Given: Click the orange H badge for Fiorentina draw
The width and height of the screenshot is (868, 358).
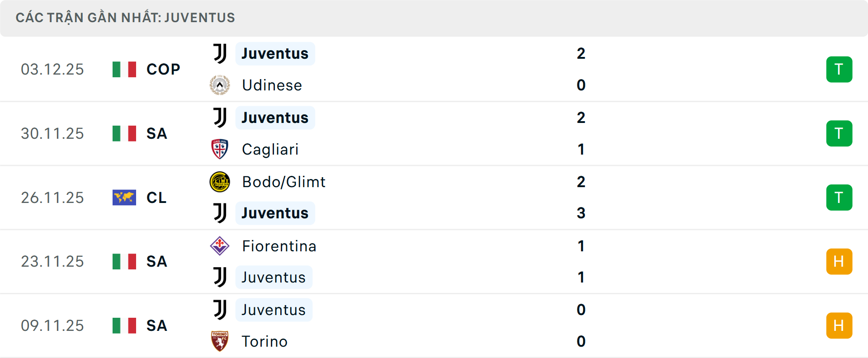Looking at the screenshot, I should pyautogui.click(x=840, y=261).
